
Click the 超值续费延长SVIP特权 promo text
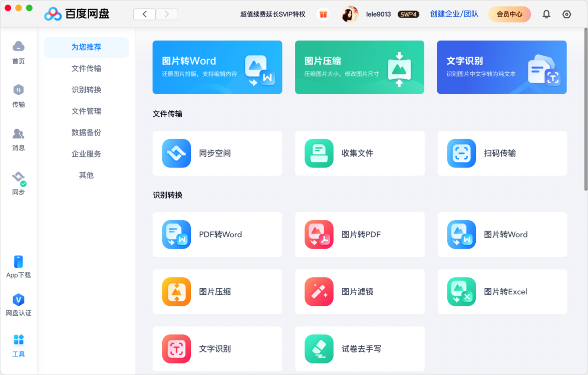pyautogui.click(x=272, y=14)
